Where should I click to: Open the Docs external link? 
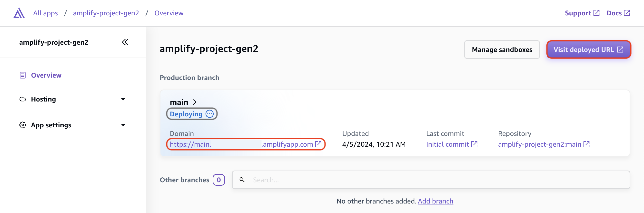point(618,13)
